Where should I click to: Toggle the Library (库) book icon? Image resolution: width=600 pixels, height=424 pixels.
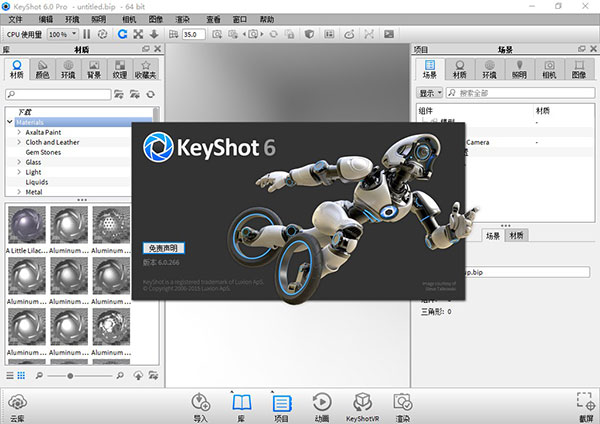[241, 408]
